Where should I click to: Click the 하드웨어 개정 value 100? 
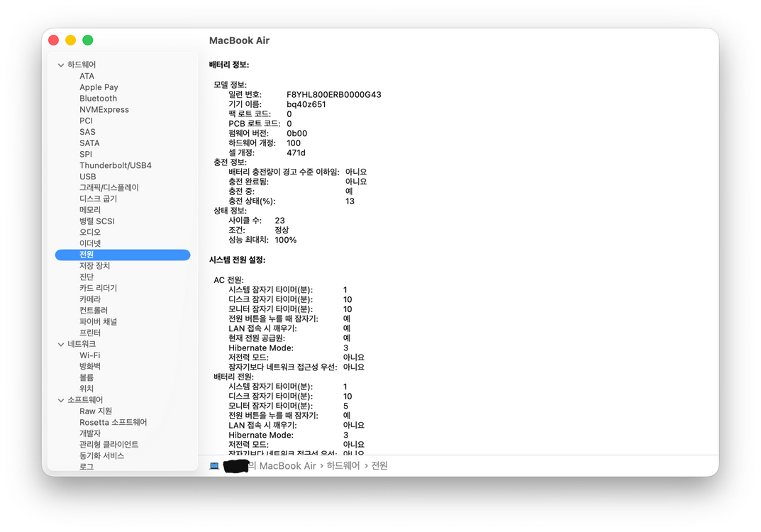[294, 143]
